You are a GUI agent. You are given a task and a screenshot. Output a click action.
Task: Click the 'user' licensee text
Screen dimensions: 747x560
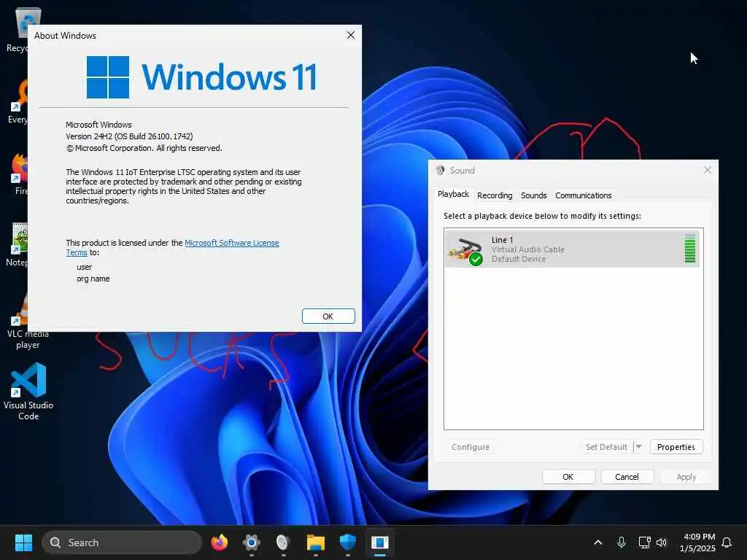click(85, 267)
